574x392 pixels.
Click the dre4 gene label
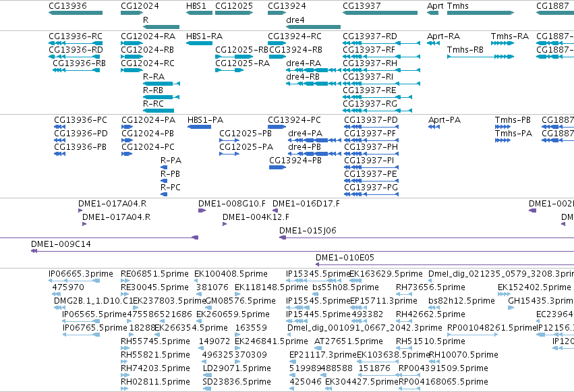click(295, 20)
